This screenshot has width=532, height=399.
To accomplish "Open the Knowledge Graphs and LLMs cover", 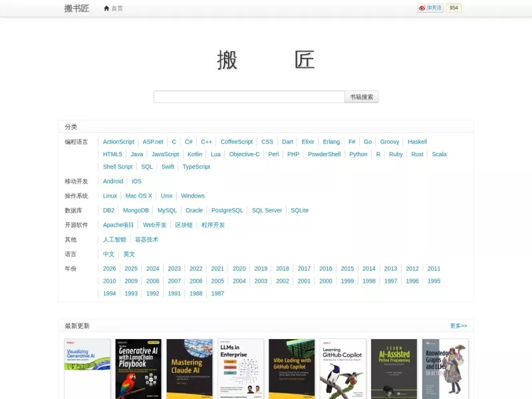I will [445, 369].
